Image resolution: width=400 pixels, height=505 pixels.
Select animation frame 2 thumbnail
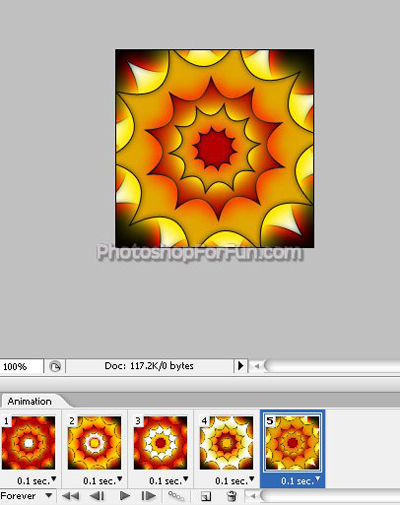[94, 443]
